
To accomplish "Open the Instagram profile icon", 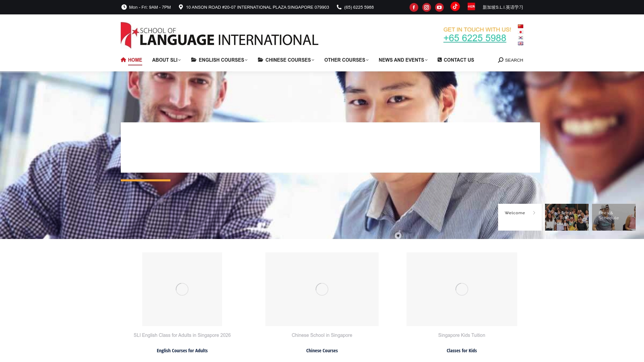I will 426,7.
